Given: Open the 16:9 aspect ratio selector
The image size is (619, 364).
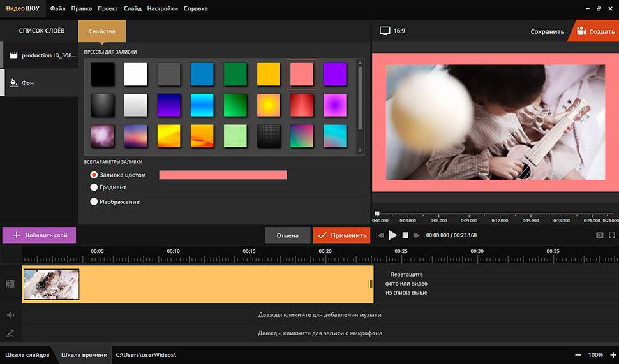Looking at the screenshot, I should point(392,31).
